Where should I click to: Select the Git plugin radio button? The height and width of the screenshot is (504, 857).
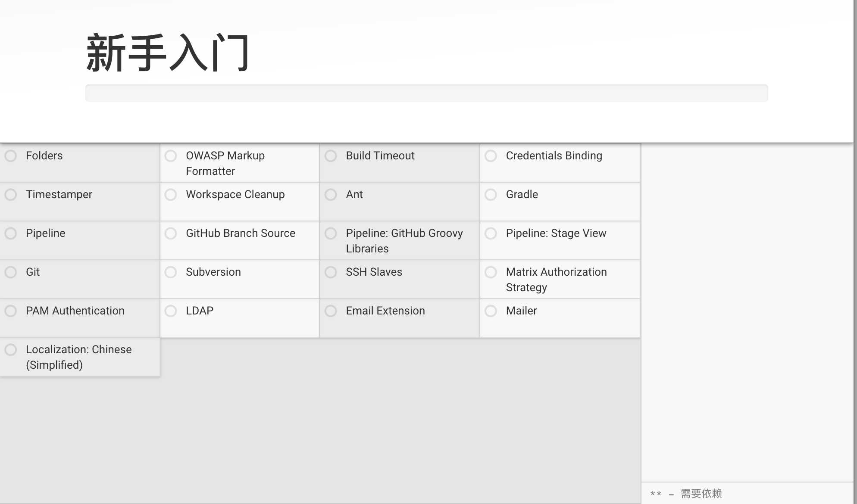(x=11, y=272)
